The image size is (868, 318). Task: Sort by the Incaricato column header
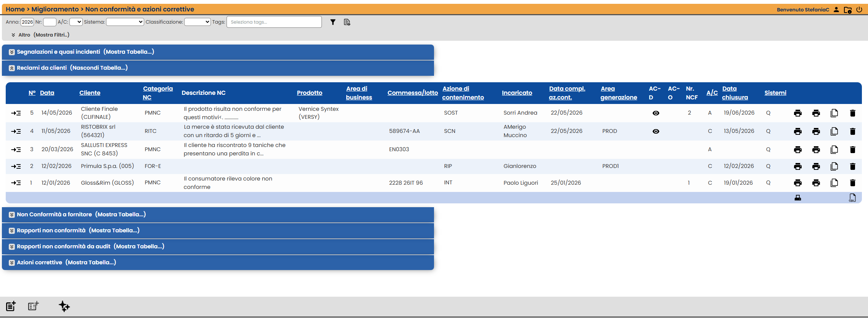click(517, 93)
